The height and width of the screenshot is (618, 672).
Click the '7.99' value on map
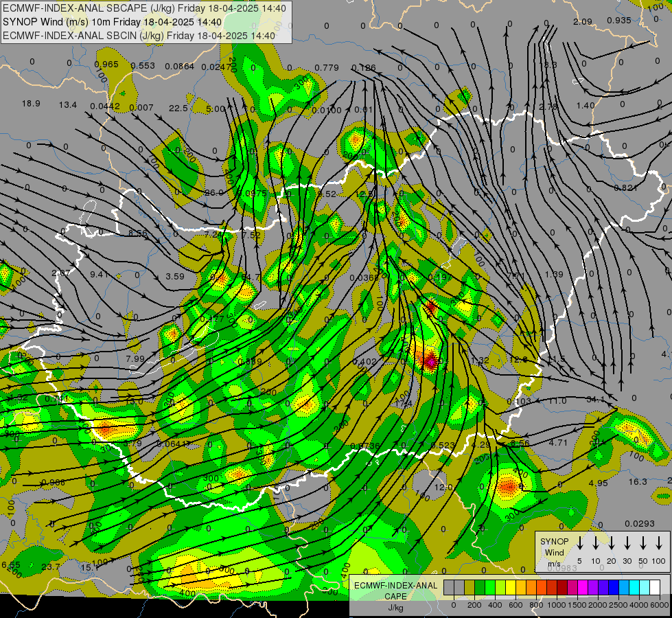point(135,358)
